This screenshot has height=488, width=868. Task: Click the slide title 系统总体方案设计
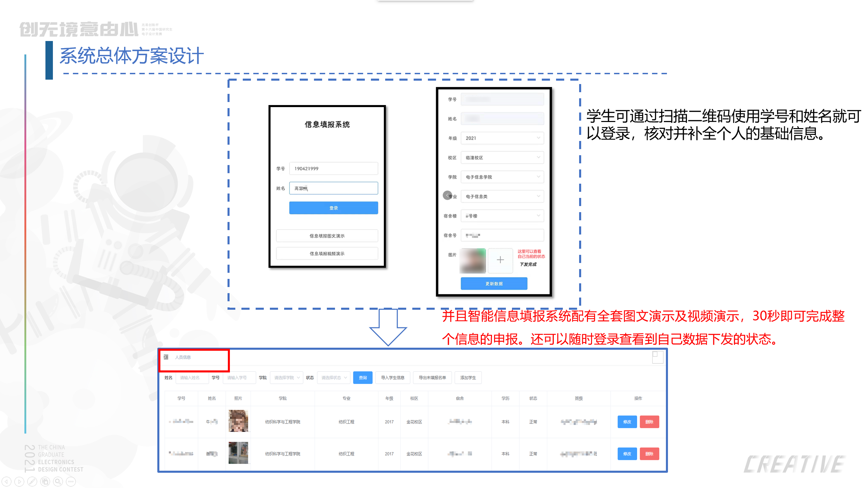point(132,56)
